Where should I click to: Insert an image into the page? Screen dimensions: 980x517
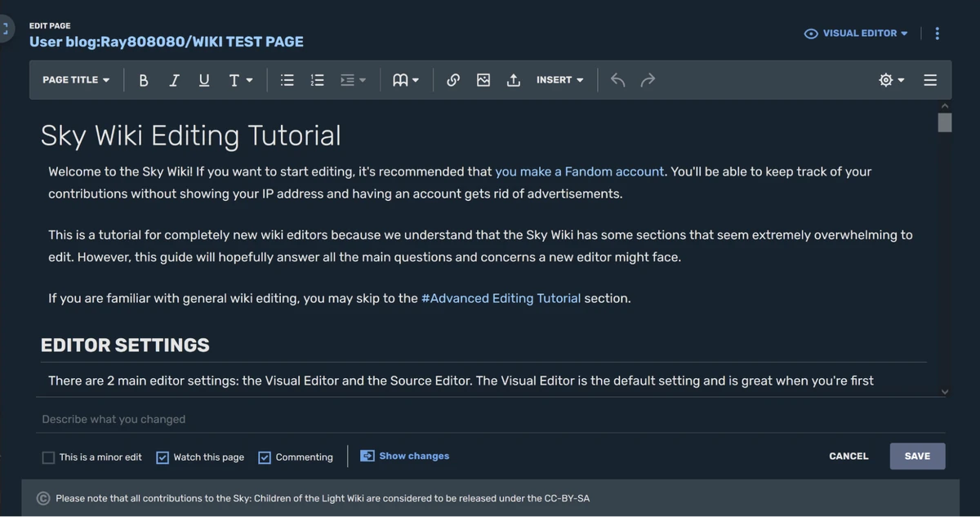tap(483, 79)
